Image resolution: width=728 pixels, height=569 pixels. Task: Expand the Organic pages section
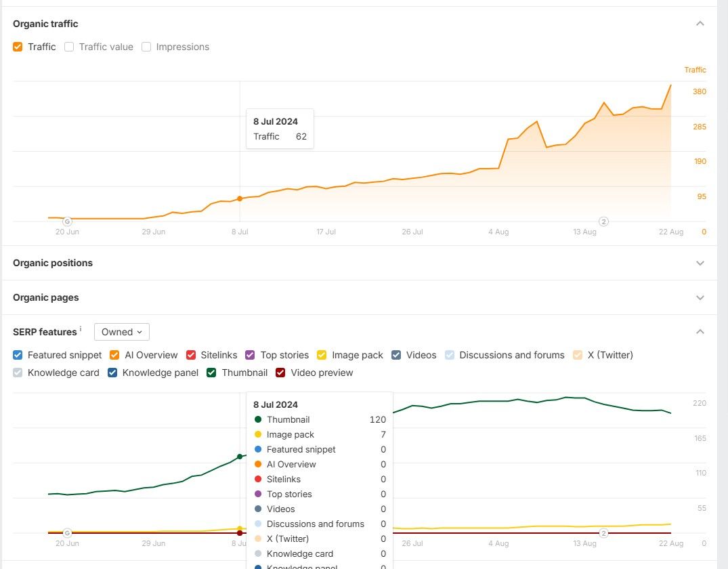click(700, 297)
